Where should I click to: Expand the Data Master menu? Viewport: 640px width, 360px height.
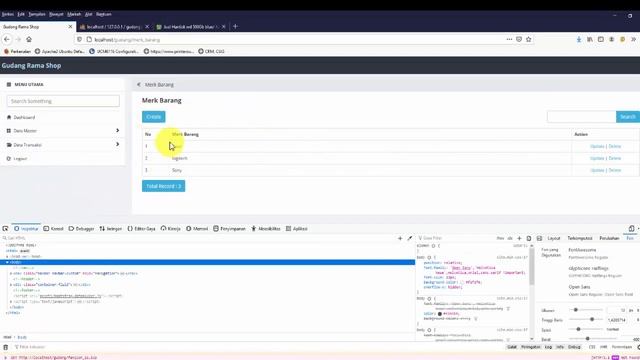(x=63, y=131)
